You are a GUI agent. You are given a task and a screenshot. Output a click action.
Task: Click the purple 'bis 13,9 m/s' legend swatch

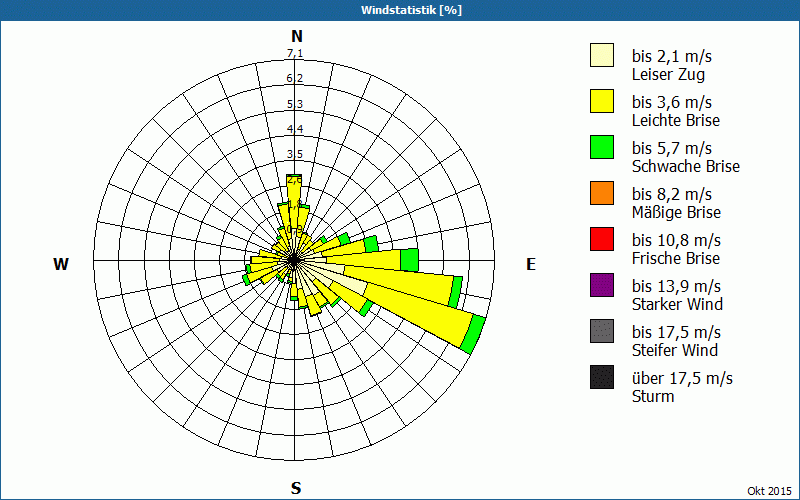tap(602, 285)
